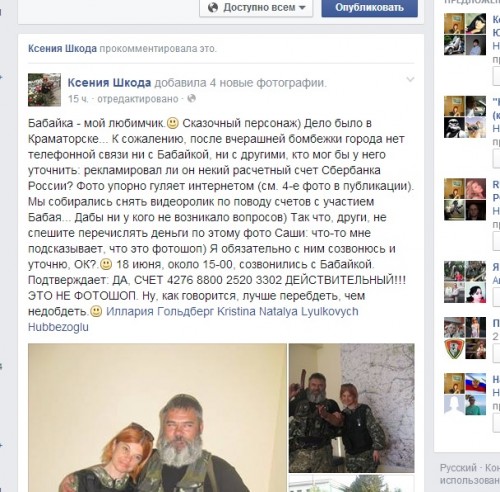Click the suggested avatar collage with red shield emblem
Screen dimensions: 500x492
(x=465, y=338)
